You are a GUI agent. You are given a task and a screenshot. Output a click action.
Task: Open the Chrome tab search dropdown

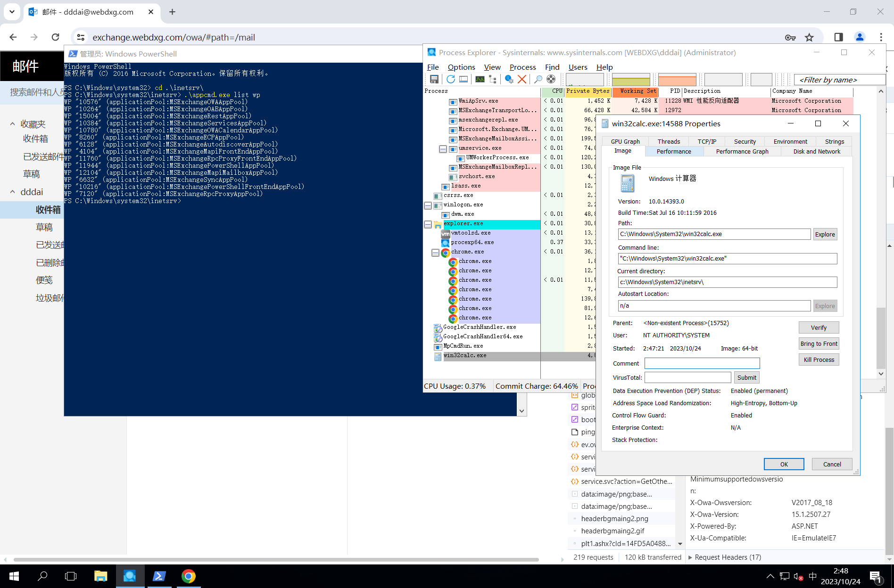click(x=12, y=12)
